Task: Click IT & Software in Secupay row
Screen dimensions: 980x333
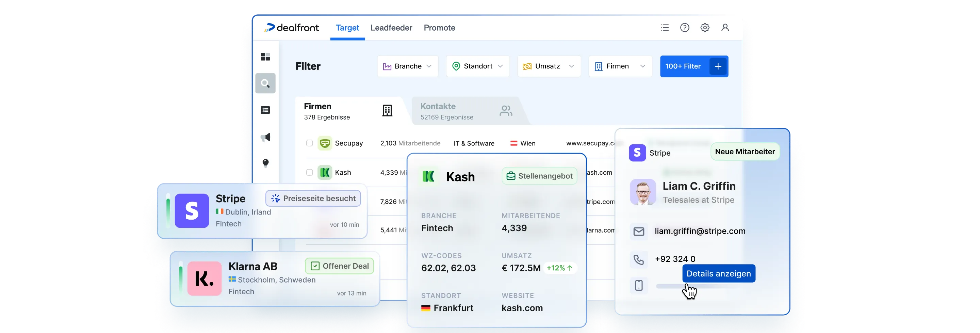Action: coord(474,143)
